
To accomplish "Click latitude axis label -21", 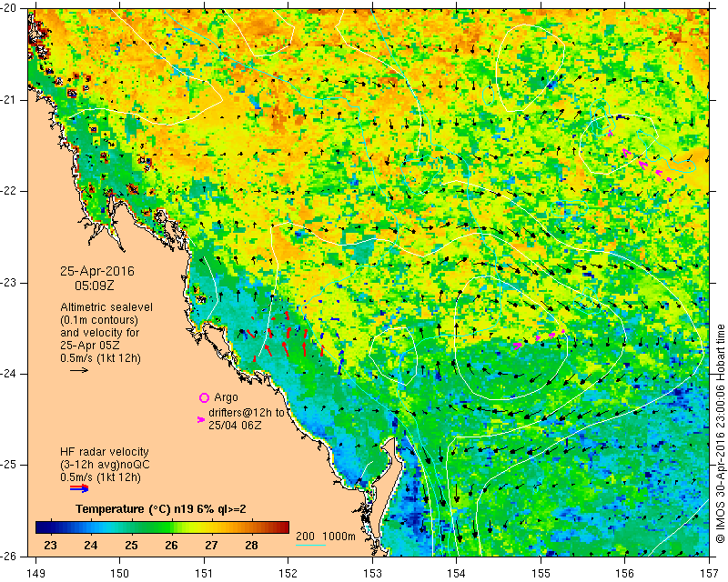I will 9,100.
